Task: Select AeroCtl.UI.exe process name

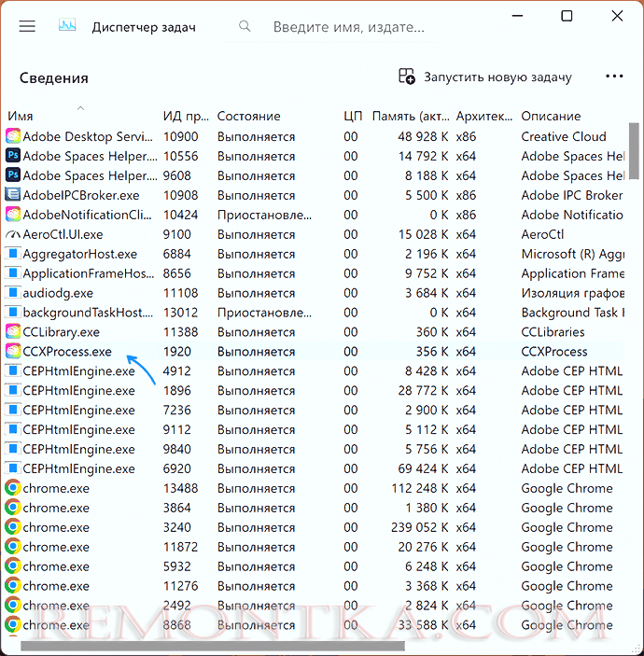Action: point(63,234)
